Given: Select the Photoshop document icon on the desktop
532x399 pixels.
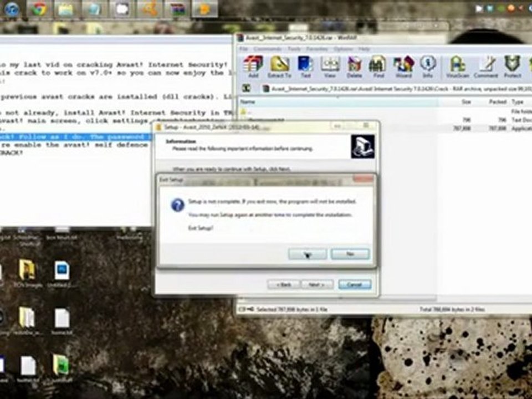Looking at the screenshot, I should point(62,270).
